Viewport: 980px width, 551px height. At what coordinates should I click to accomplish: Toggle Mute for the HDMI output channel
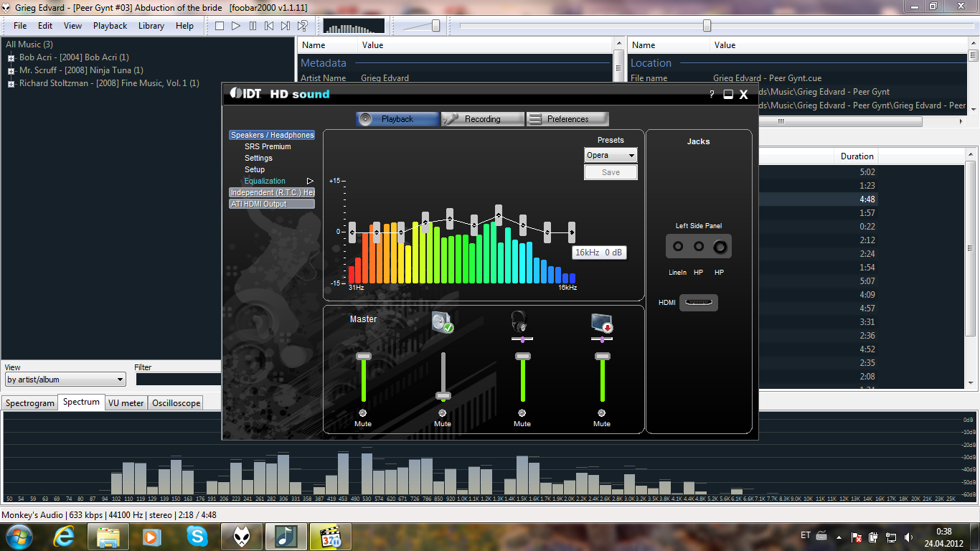point(602,413)
